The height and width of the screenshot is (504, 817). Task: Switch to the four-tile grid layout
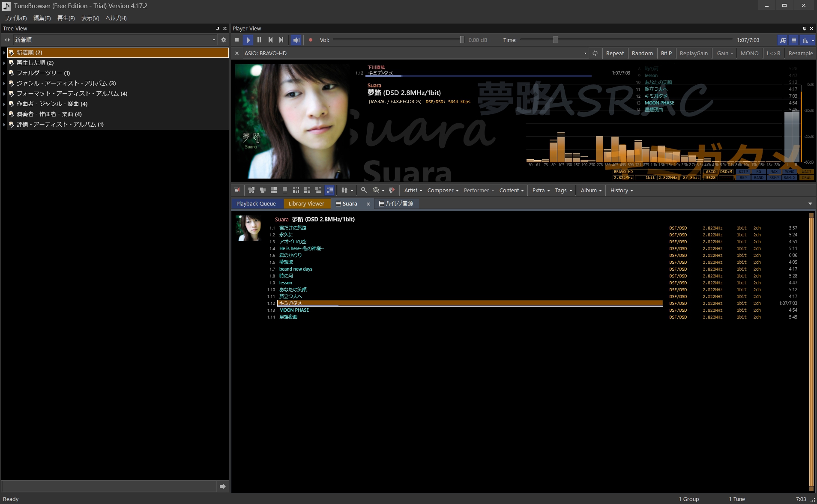[x=274, y=190]
